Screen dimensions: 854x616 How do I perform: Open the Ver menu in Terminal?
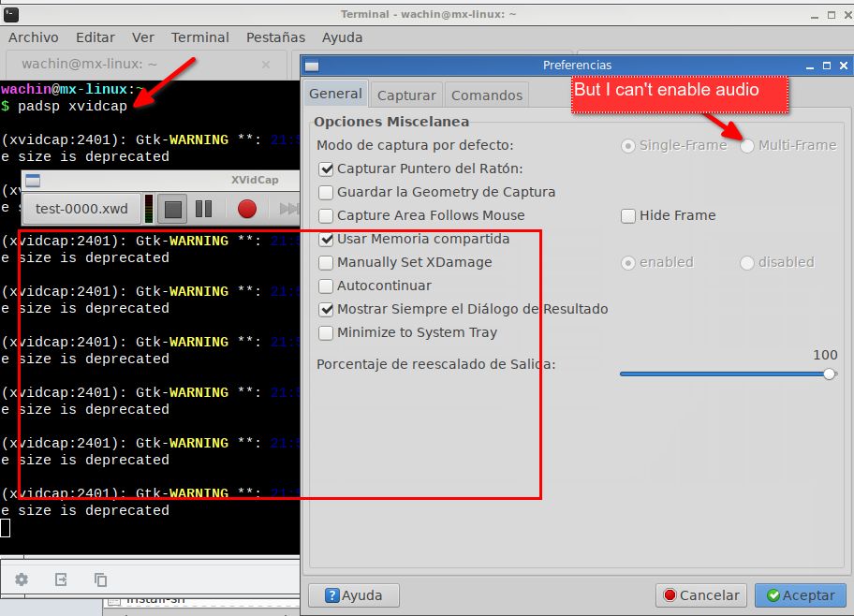142,37
